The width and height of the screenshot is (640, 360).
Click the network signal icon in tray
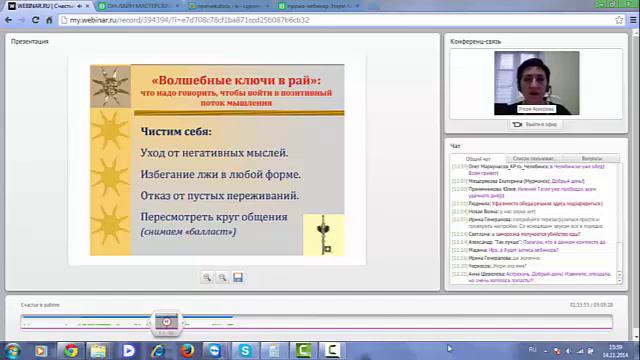coord(580,351)
